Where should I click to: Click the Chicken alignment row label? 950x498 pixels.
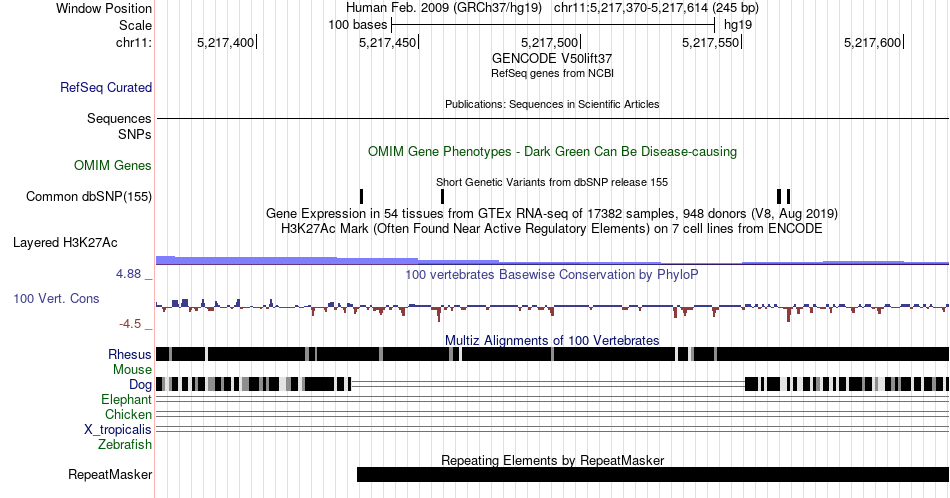coord(128,414)
